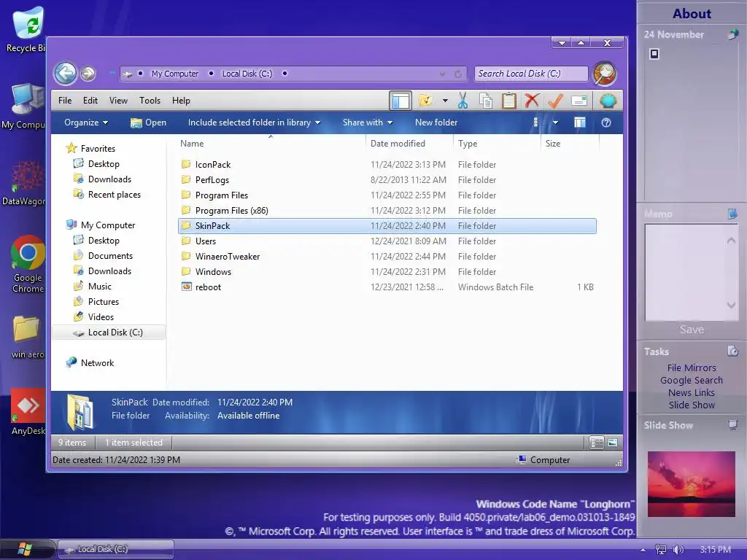This screenshot has width=747, height=560.
Task: Click the sunset slide show thumbnail
Action: point(692,484)
